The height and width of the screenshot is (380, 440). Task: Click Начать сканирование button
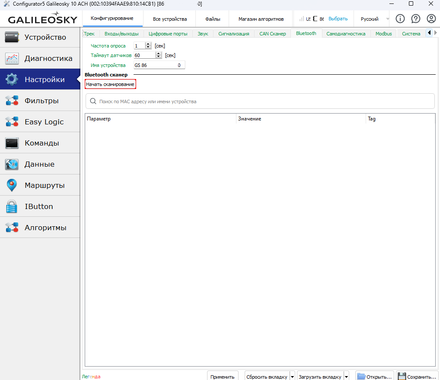pyautogui.click(x=110, y=84)
